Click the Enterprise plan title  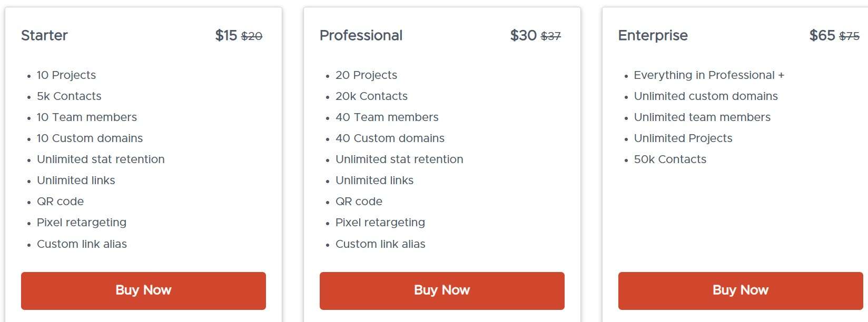click(653, 35)
